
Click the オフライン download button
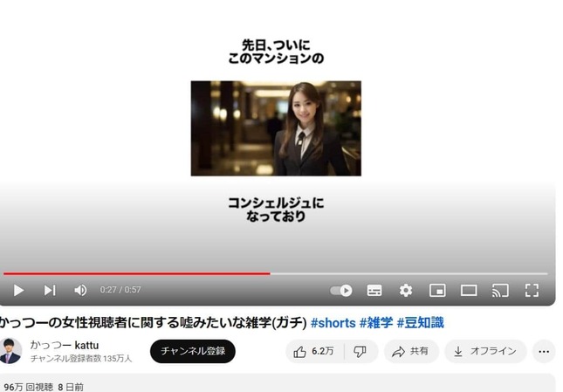(485, 351)
